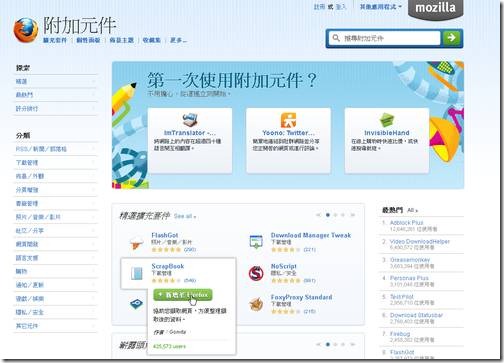Viewport: 504px width, 363px height.
Task: Click the Yoono: Twitter title in banner card
Action: click(x=288, y=133)
